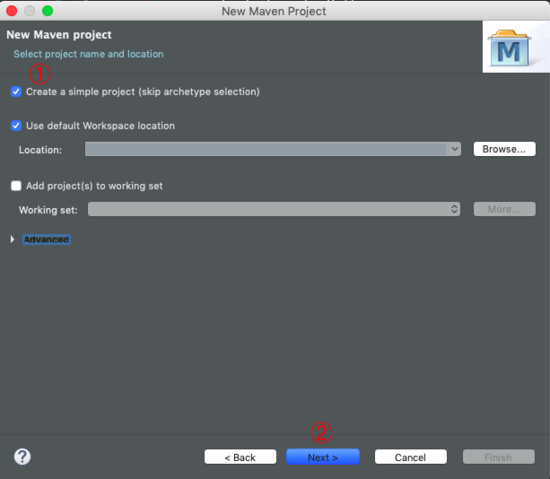Viewport: 550px width, 479px height.
Task: Click the help question mark icon
Action: [22, 457]
